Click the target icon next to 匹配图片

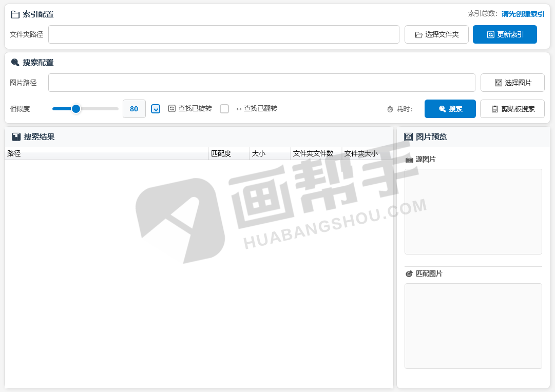click(409, 274)
